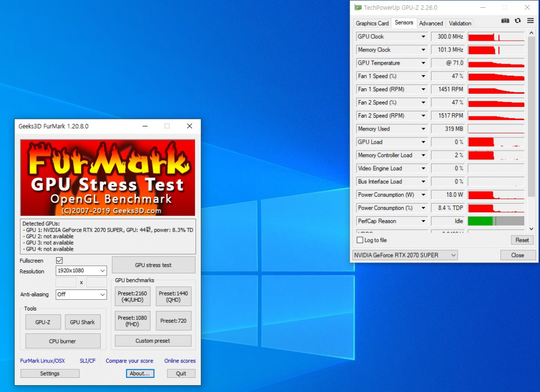540x392 pixels.
Task: Click the Memory Used value 319 MB
Action: click(x=448, y=129)
